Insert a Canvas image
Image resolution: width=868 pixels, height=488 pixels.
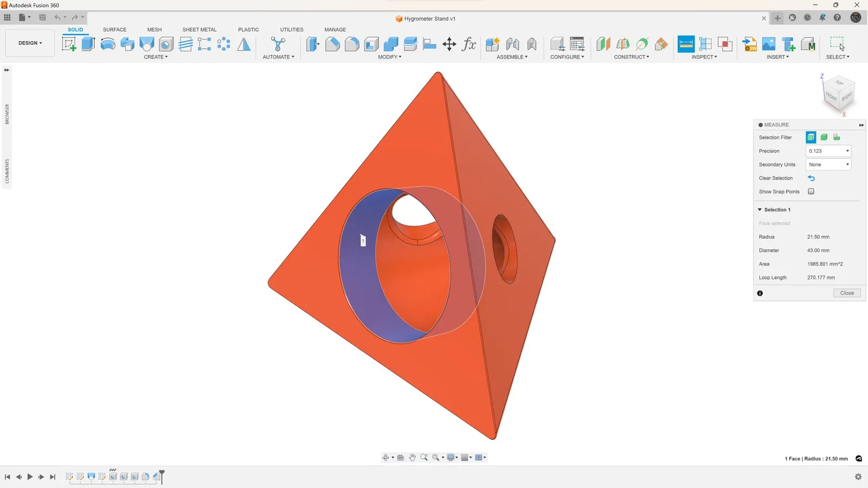pyautogui.click(x=769, y=44)
